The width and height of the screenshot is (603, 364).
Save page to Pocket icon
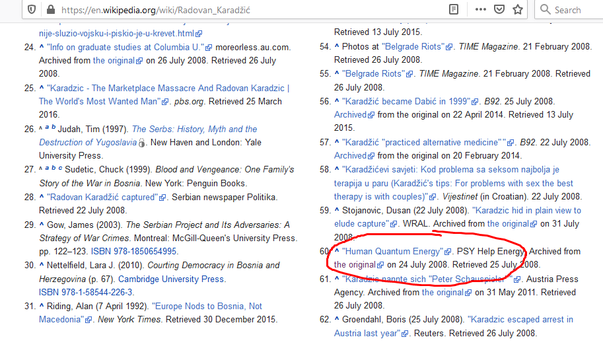[499, 9]
